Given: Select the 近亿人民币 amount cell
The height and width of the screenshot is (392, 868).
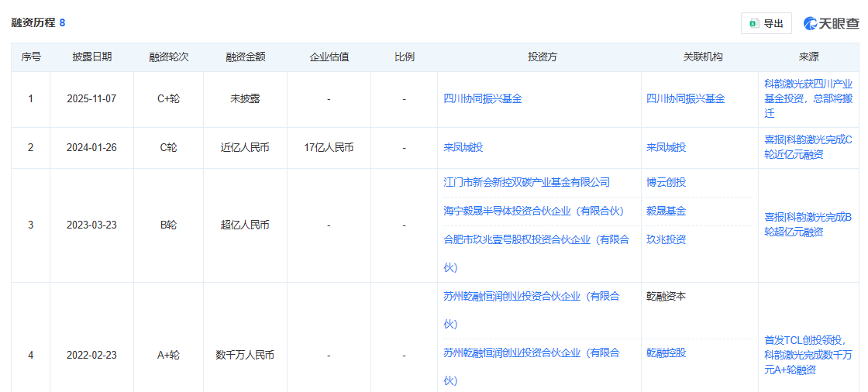Looking at the screenshot, I should 246,148.
